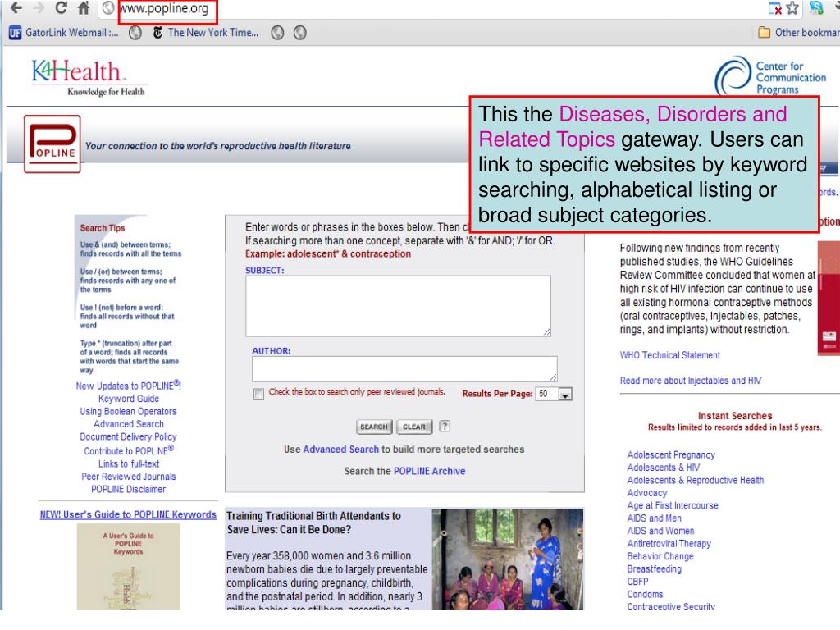The height and width of the screenshot is (630, 840).
Task: Open Advanced Search in the left sidebar
Action: 129,424
